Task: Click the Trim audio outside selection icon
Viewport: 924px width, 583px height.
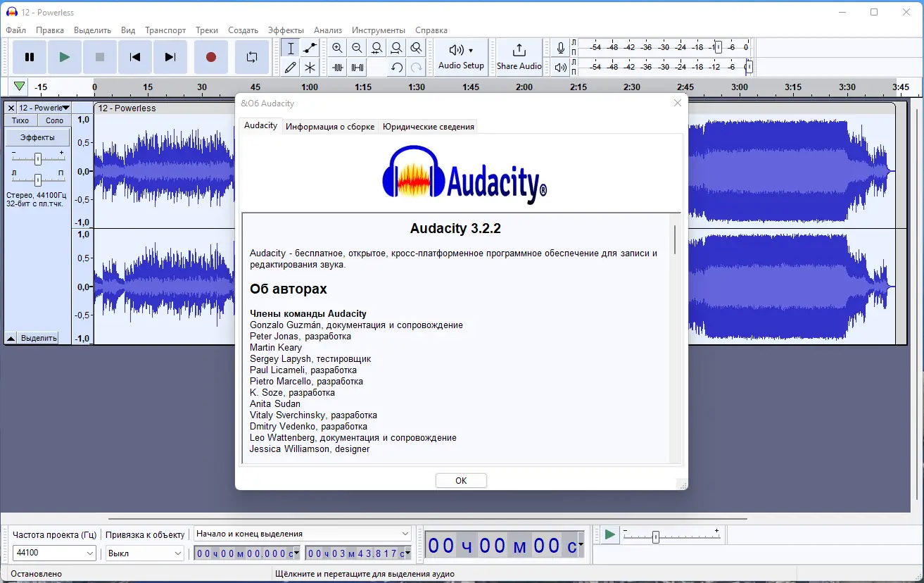Action: (338, 68)
